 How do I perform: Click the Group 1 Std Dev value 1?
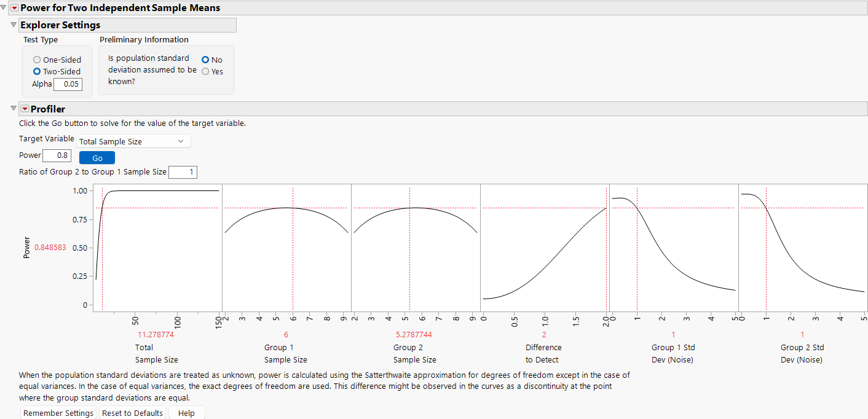click(x=673, y=334)
